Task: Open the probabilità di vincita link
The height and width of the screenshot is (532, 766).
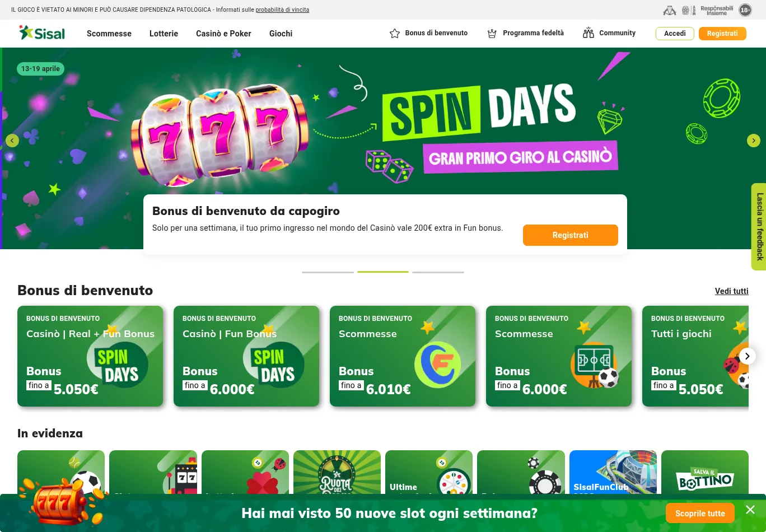Action: (282, 10)
